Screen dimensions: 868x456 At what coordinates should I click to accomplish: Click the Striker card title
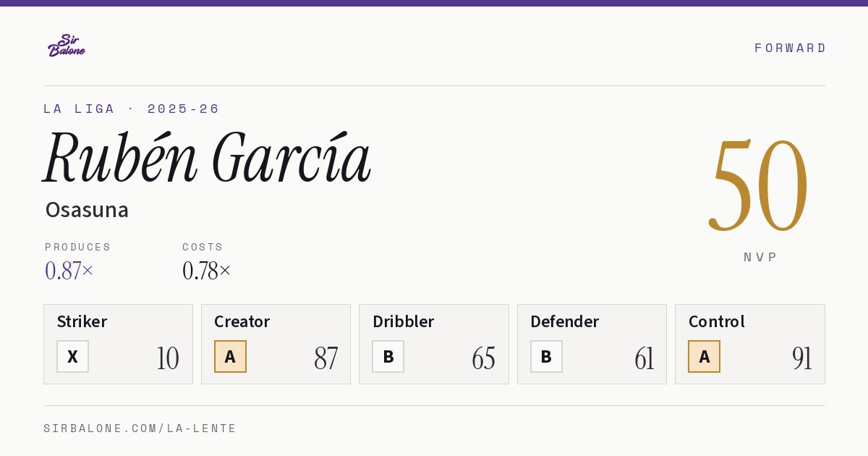click(x=82, y=321)
